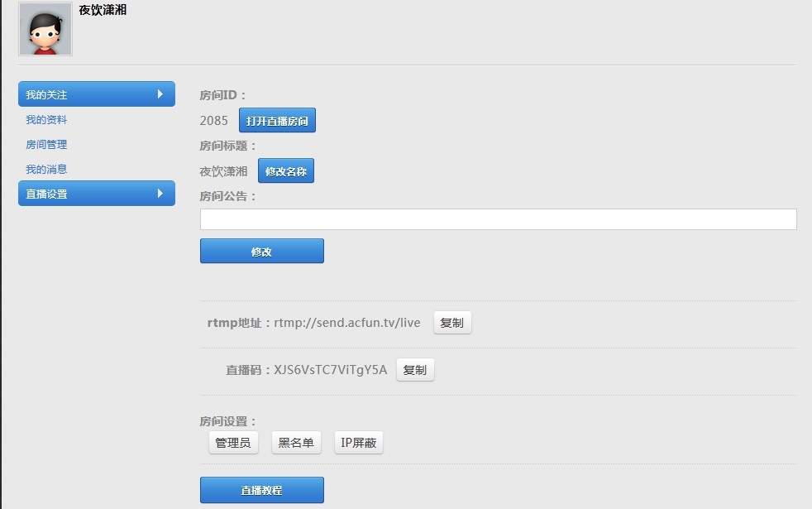Click the 房间公告 label
This screenshot has width=812, height=509.
(228, 196)
